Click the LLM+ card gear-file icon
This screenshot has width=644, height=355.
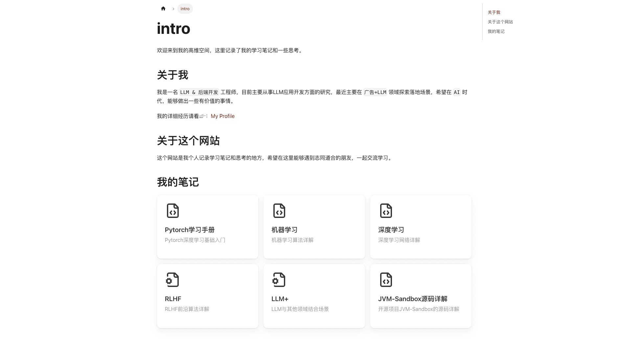(x=279, y=280)
